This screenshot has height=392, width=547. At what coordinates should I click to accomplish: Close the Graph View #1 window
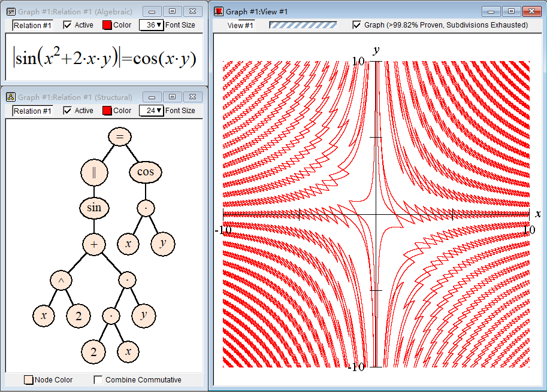pos(531,11)
